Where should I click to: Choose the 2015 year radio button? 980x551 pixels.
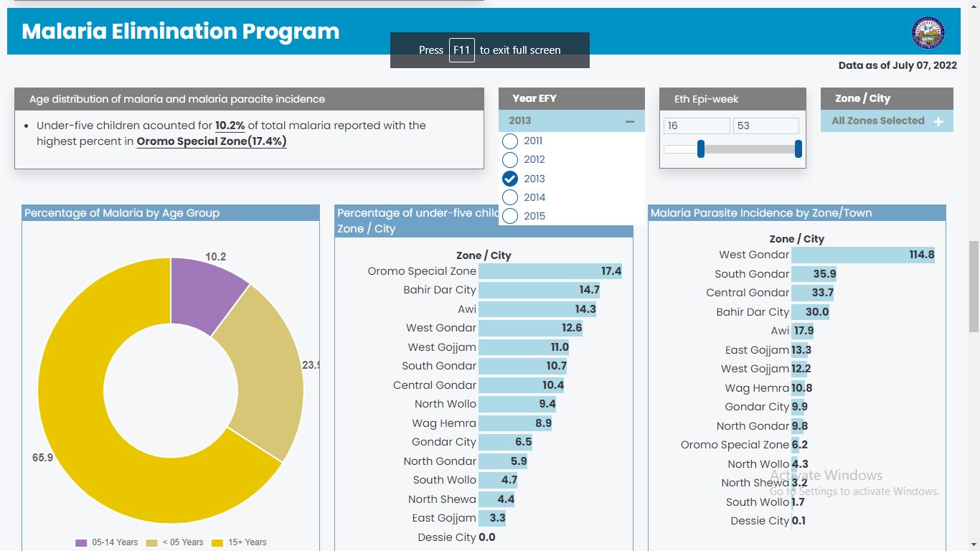click(510, 216)
